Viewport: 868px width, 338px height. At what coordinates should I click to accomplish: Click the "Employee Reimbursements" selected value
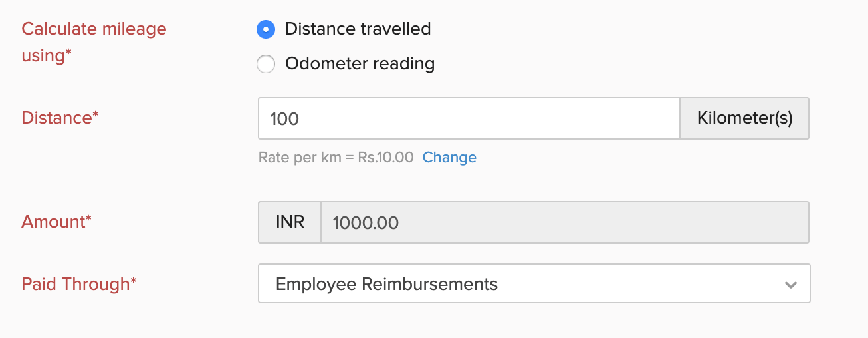point(387,284)
